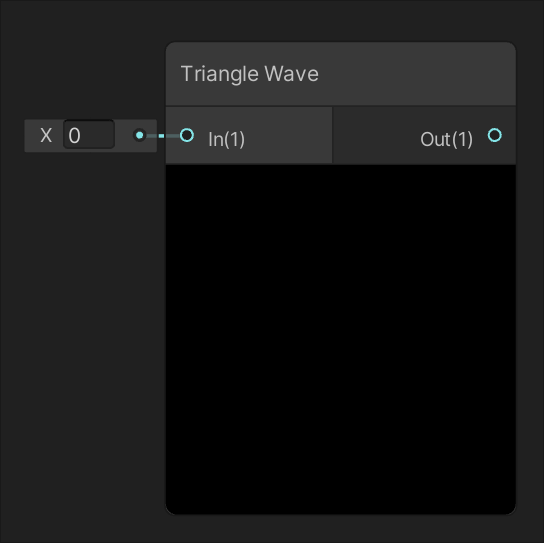Click the cyan dash on the connecting edge

161,136
